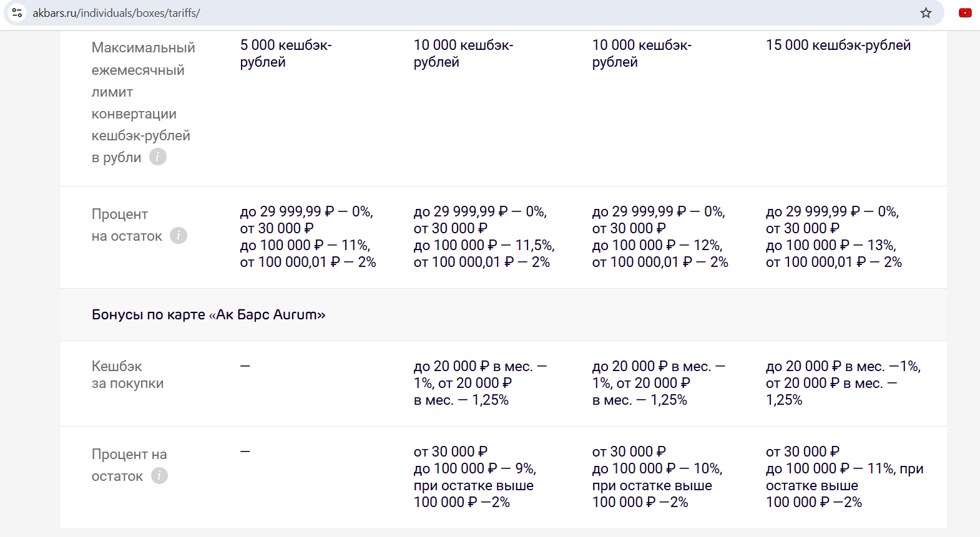The width and height of the screenshot is (980, 537).
Task: Show info tooltip for cashback conversion limit
Action: (158, 157)
